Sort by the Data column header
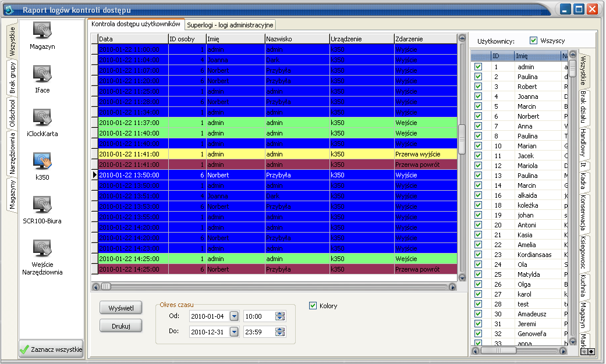Screen dimensions: 606x364 133,38
